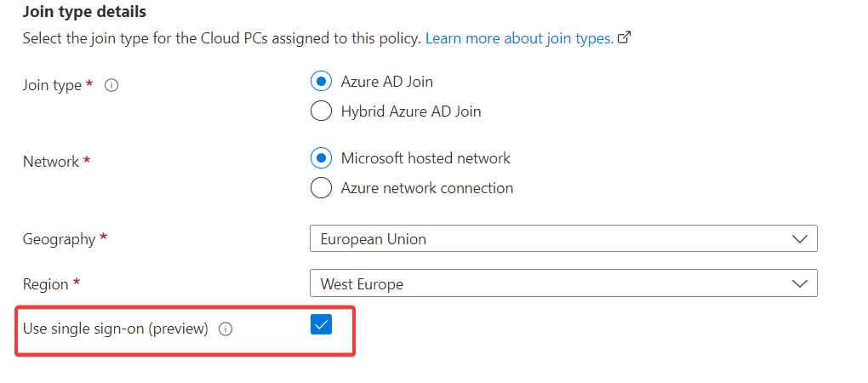Choose Hybrid Azure AD Join option

[x=321, y=111]
